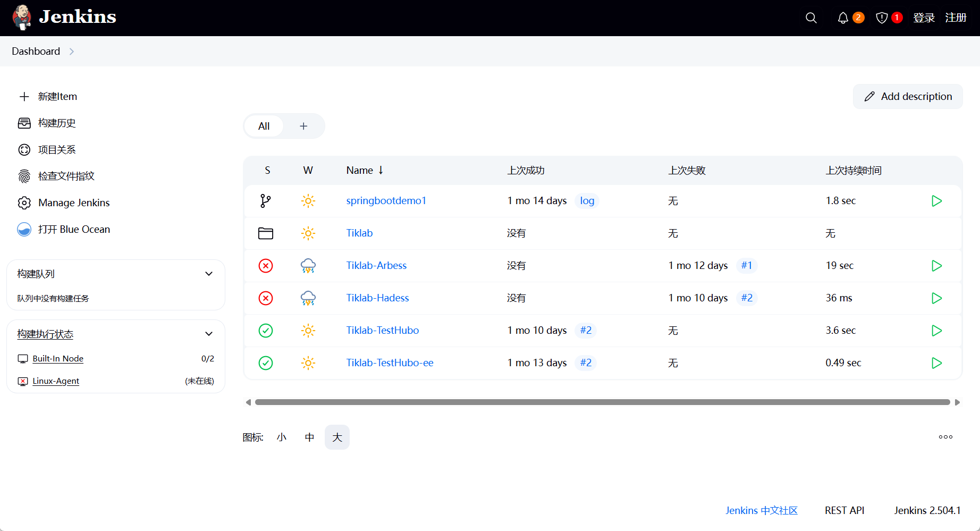
Task: Click the stormy weather icon for Tiklab-Hadess
Action: click(x=308, y=298)
